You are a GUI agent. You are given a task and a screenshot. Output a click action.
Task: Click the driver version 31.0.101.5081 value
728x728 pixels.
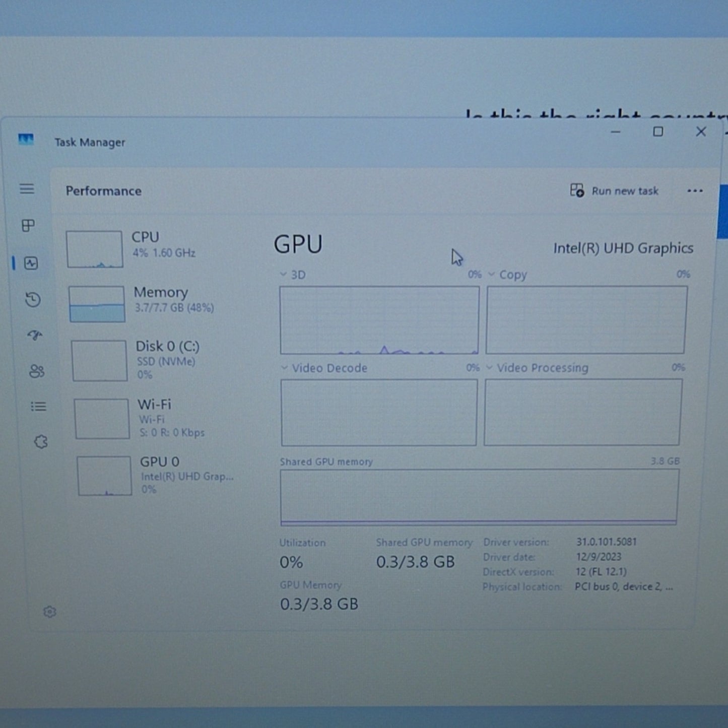[x=607, y=542]
